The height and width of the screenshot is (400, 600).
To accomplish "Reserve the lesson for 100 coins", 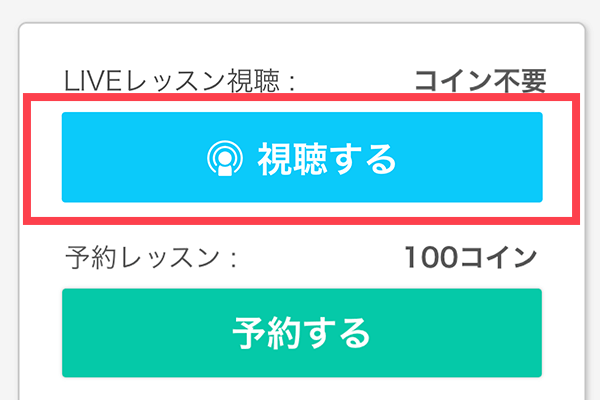I will click(x=302, y=333).
